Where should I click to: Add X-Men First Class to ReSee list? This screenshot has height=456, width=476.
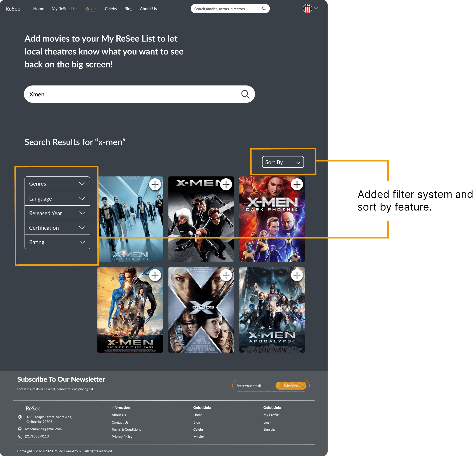[x=155, y=184]
